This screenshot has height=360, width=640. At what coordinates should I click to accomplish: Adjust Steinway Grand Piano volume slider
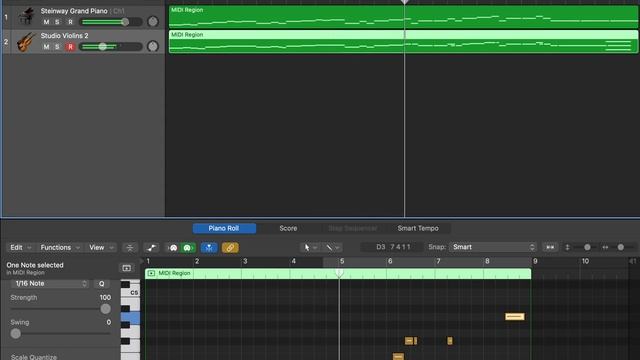(x=125, y=22)
